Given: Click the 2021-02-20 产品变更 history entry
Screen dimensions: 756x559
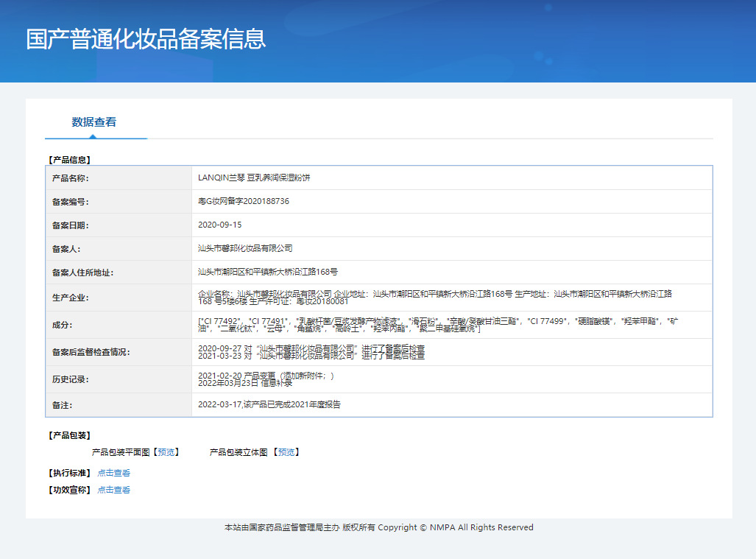Looking at the screenshot, I should 266,376.
